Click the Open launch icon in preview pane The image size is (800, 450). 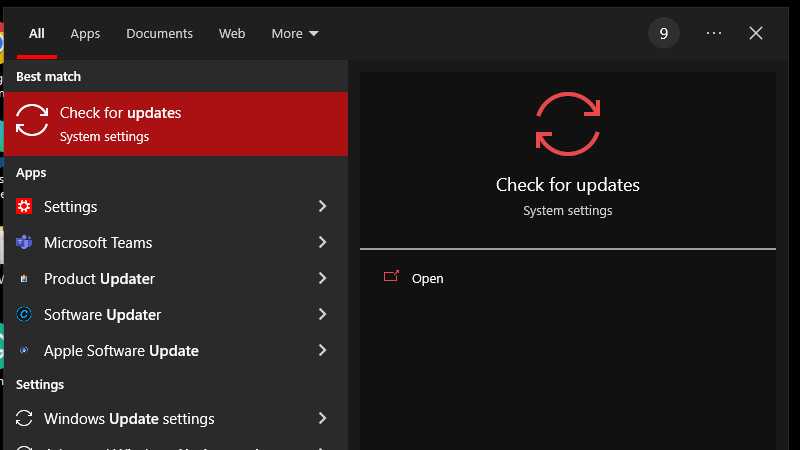391,277
